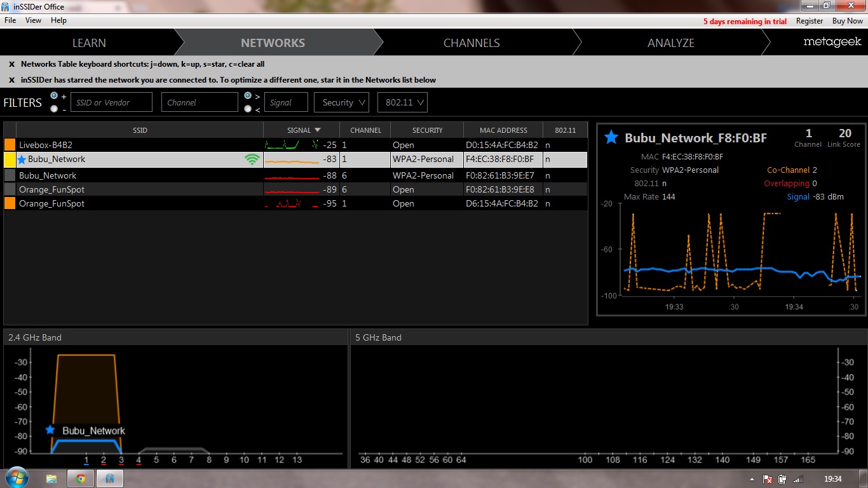Image resolution: width=868 pixels, height=488 pixels.
Task: Select the minus exclude filter radio button
Action: 54,109
